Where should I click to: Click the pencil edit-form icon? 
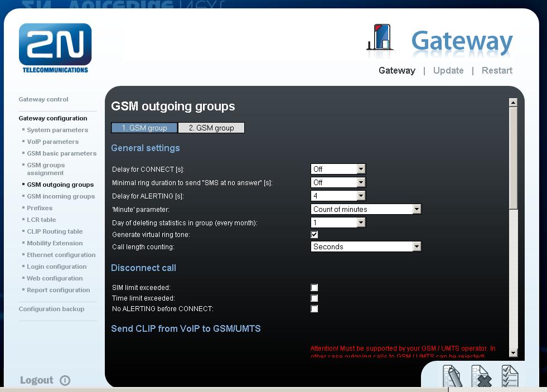452,376
